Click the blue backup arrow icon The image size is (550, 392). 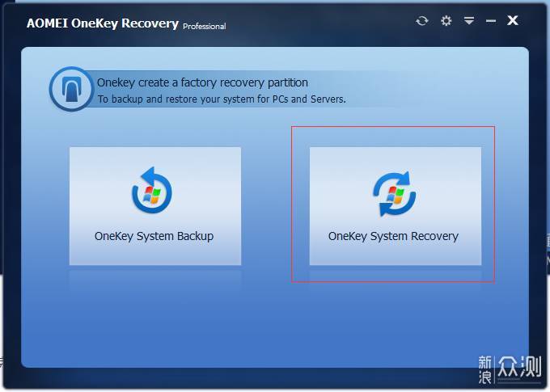(153, 192)
